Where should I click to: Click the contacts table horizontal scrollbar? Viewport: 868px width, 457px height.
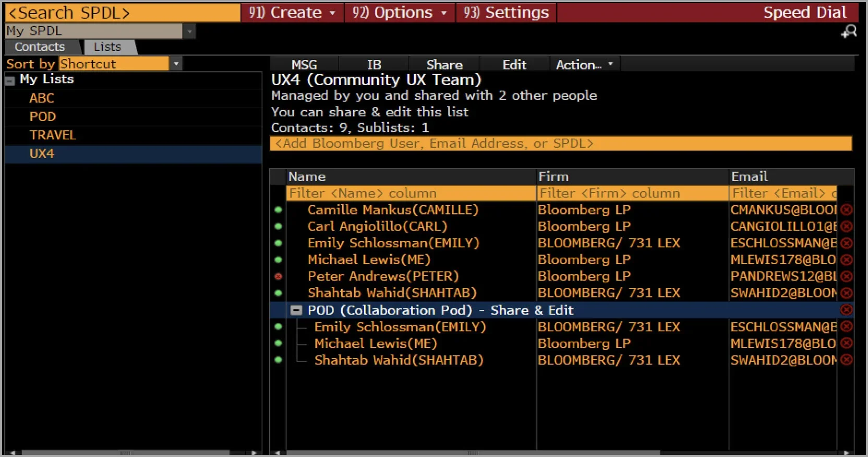click(473, 453)
